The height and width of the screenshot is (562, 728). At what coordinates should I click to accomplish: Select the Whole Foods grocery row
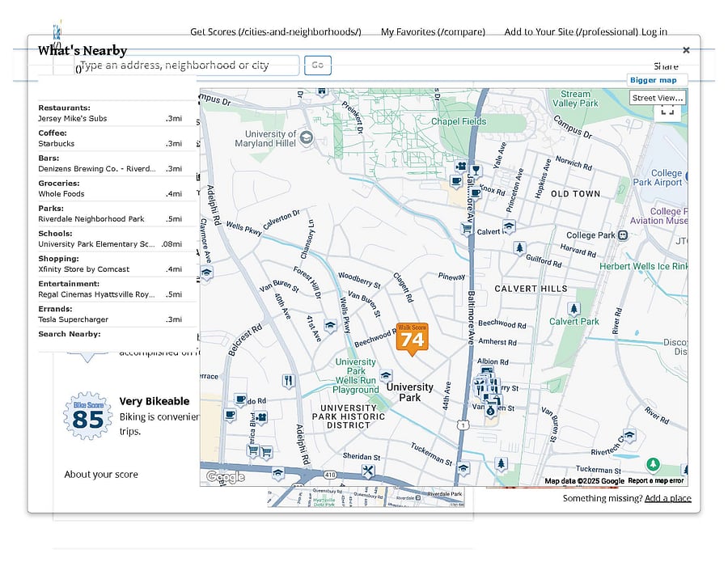(x=111, y=193)
